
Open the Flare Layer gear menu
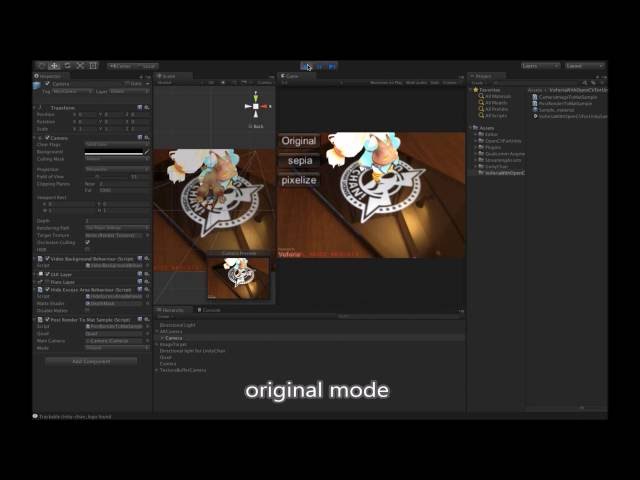pos(146,282)
